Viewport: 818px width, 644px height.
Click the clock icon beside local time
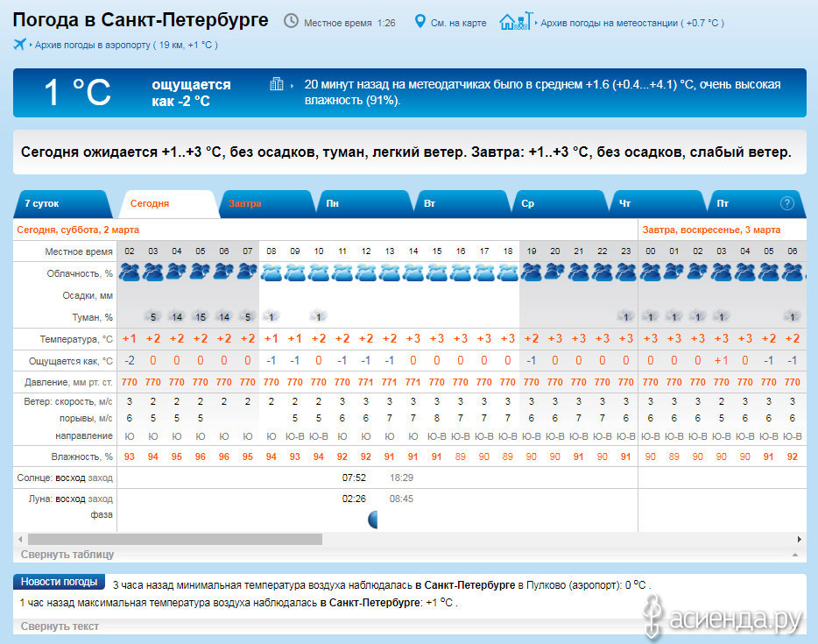click(x=291, y=21)
